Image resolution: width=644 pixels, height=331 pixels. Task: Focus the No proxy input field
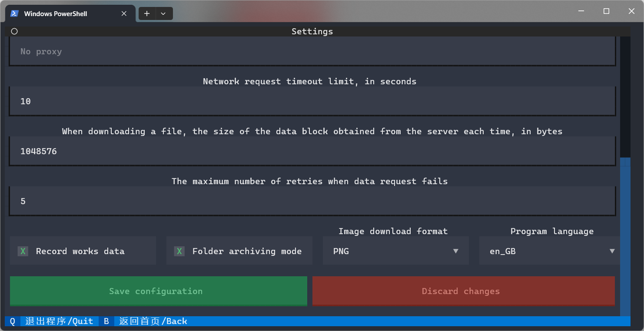312,51
